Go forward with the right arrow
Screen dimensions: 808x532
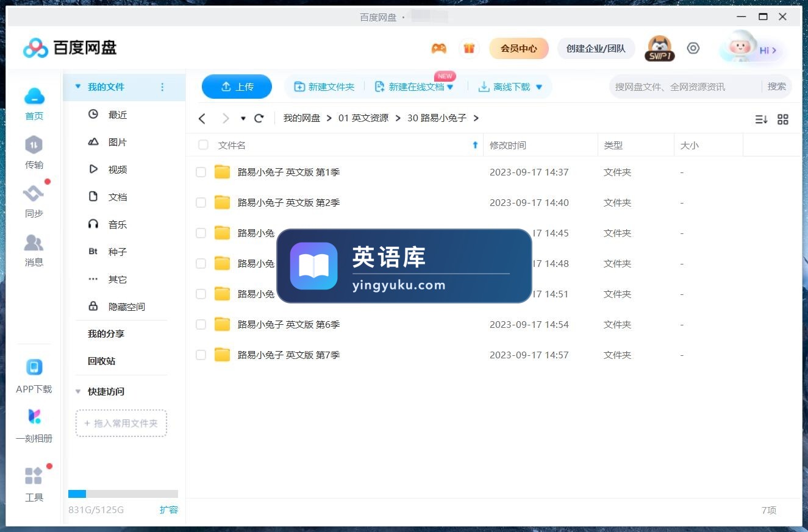[226, 118]
